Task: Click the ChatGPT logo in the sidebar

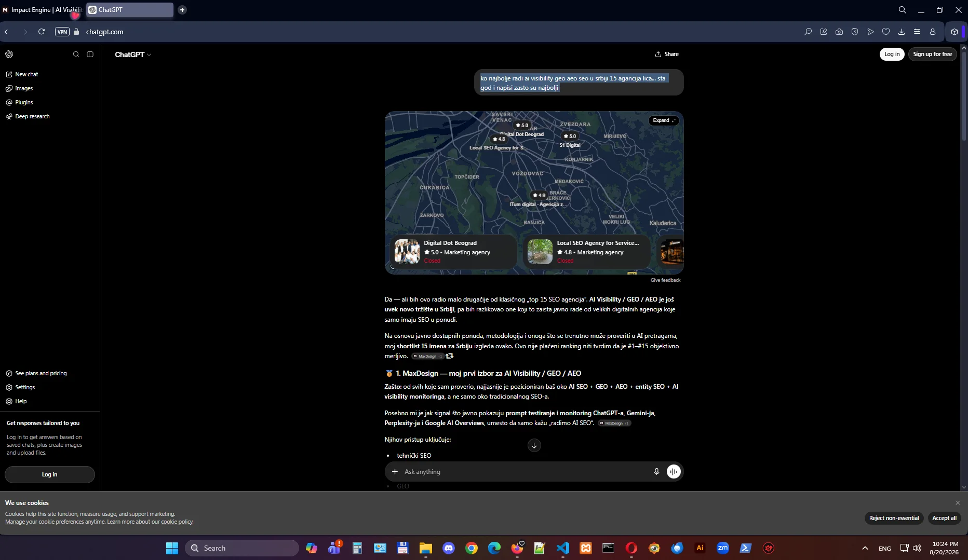Action: tap(9, 54)
